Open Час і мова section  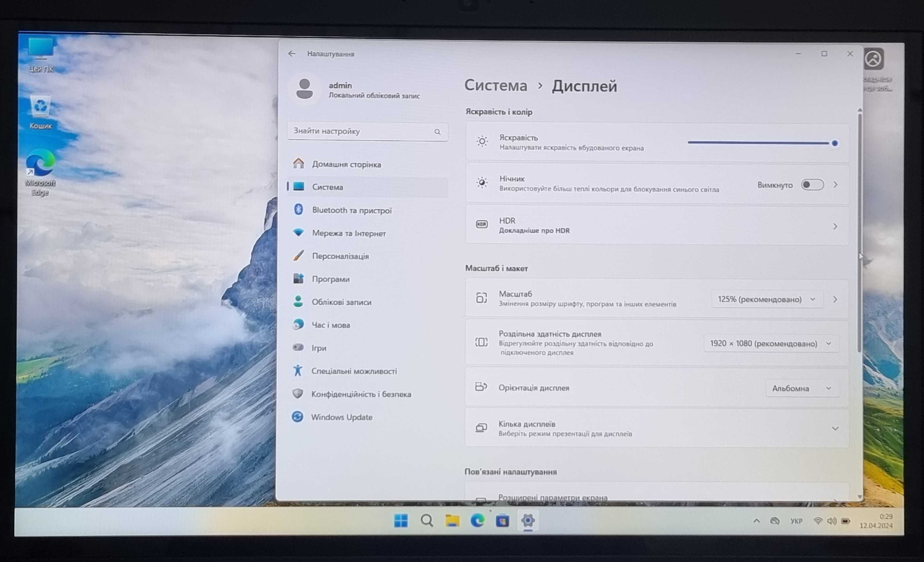pos(368,325)
